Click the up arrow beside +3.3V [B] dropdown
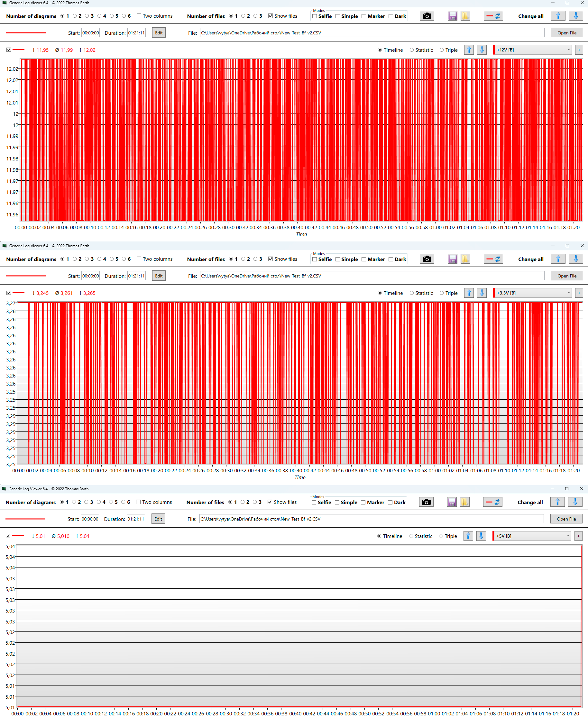The height and width of the screenshot is (717, 588). pyautogui.click(x=469, y=293)
